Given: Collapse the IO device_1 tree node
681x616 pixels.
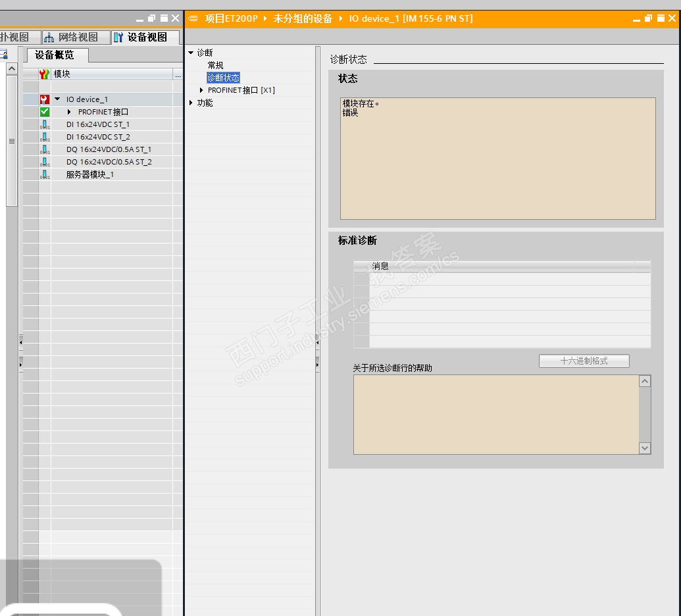Looking at the screenshot, I should (57, 99).
